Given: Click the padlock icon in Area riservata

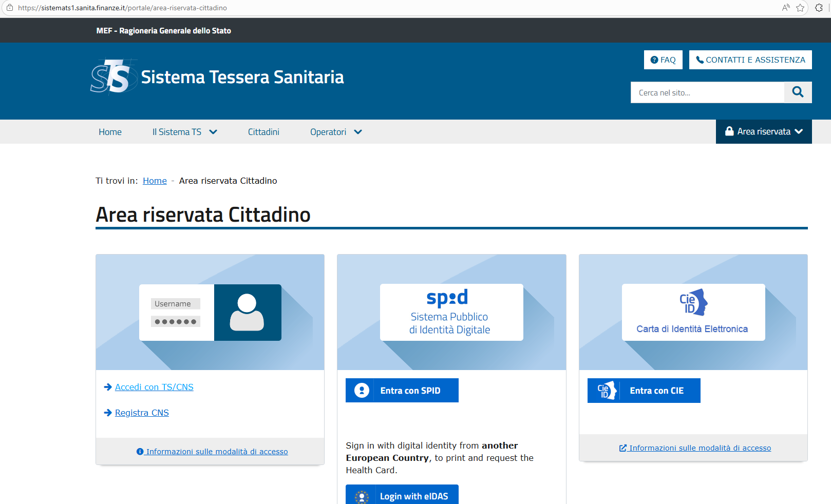Looking at the screenshot, I should click(729, 131).
